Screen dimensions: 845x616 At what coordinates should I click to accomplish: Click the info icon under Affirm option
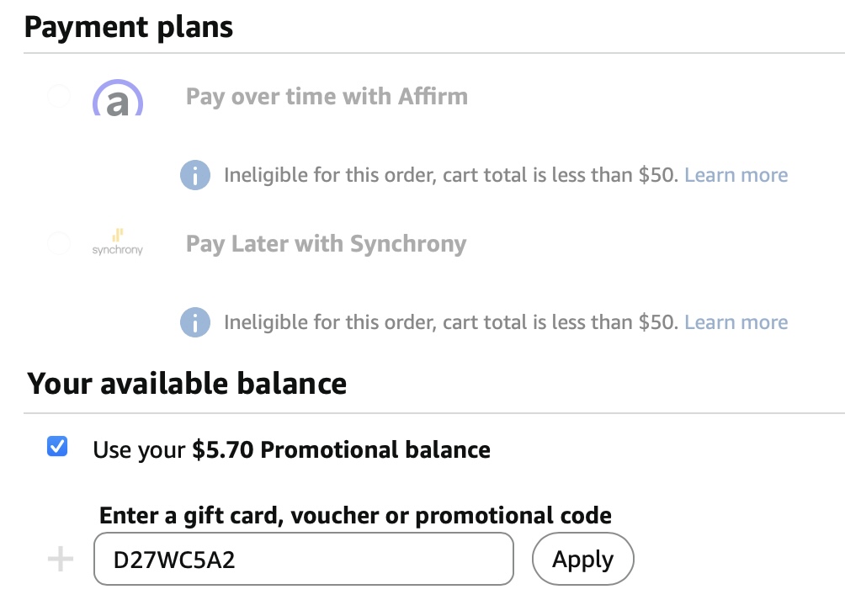(195, 175)
